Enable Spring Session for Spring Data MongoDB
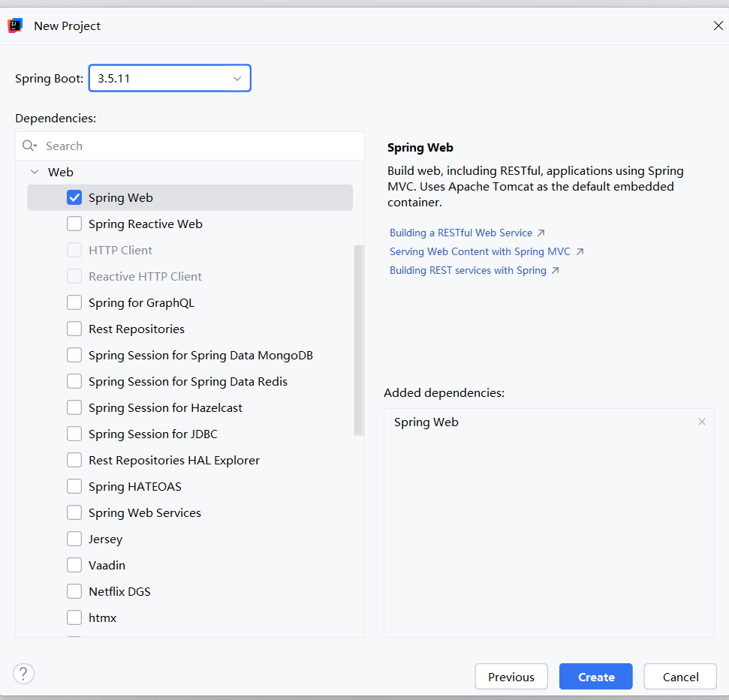 pyautogui.click(x=74, y=355)
